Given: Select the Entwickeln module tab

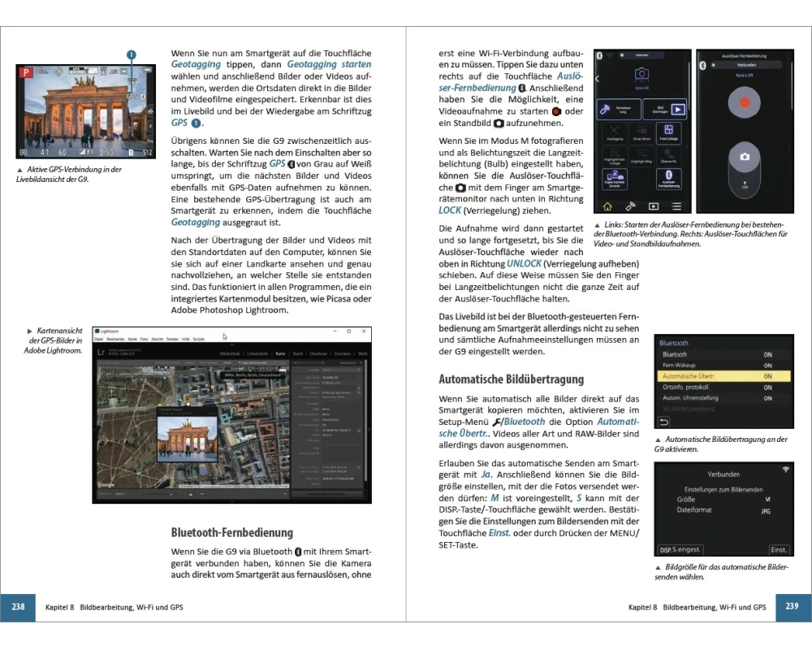Looking at the screenshot, I should tap(257, 353).
